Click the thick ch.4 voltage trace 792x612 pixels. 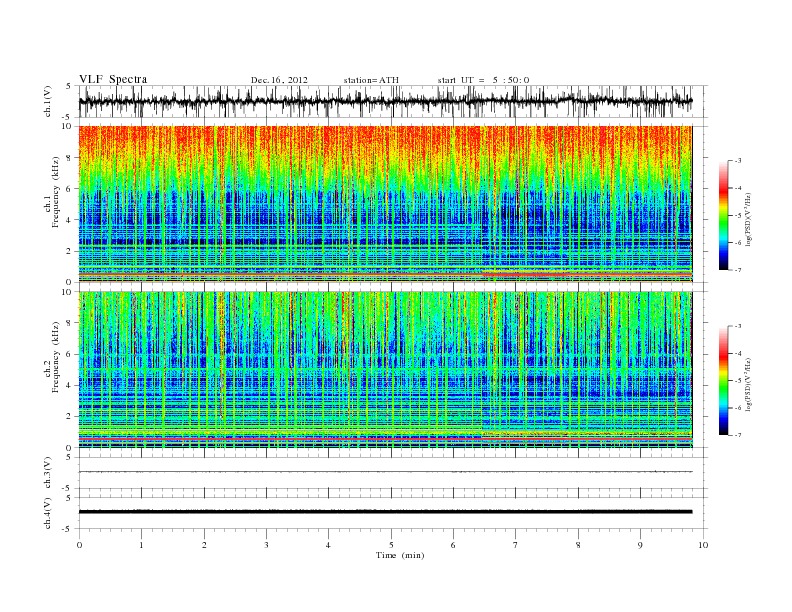pos(385,512)
